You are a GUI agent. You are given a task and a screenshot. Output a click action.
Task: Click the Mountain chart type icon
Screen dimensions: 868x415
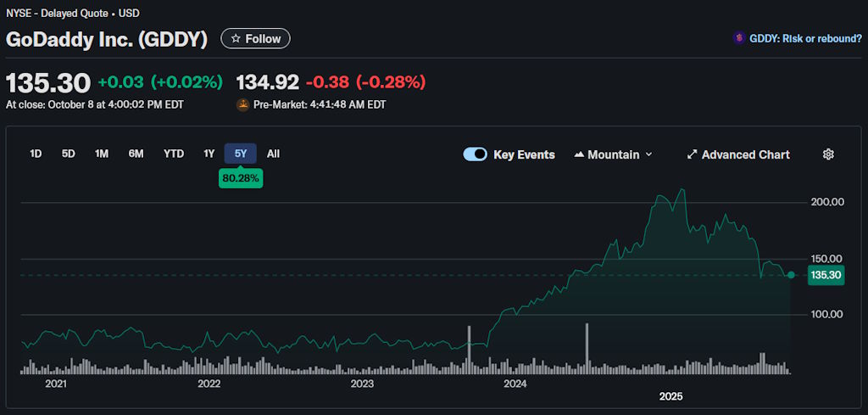[580, 154]
